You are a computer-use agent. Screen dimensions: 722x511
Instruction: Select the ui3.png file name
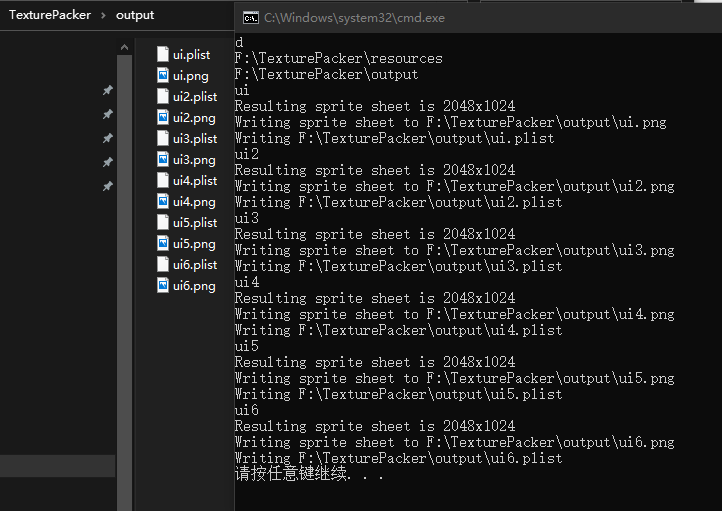194,160
